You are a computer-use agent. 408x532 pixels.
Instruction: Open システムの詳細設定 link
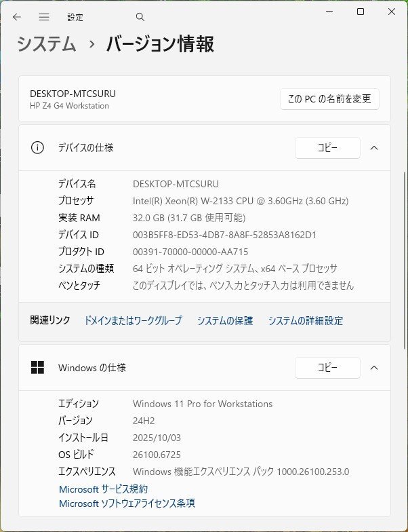click(306, 320)
